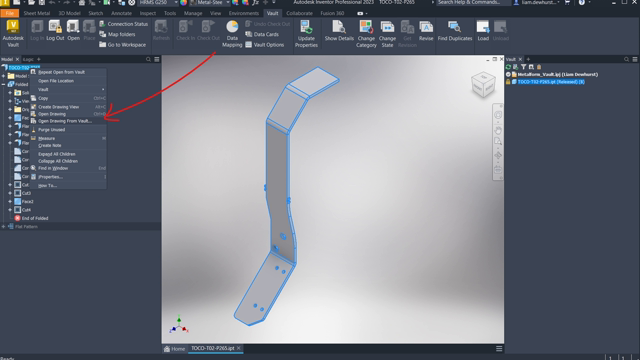Click the Help question mark icon
The image size is (640, 360).
pos(582,2)
